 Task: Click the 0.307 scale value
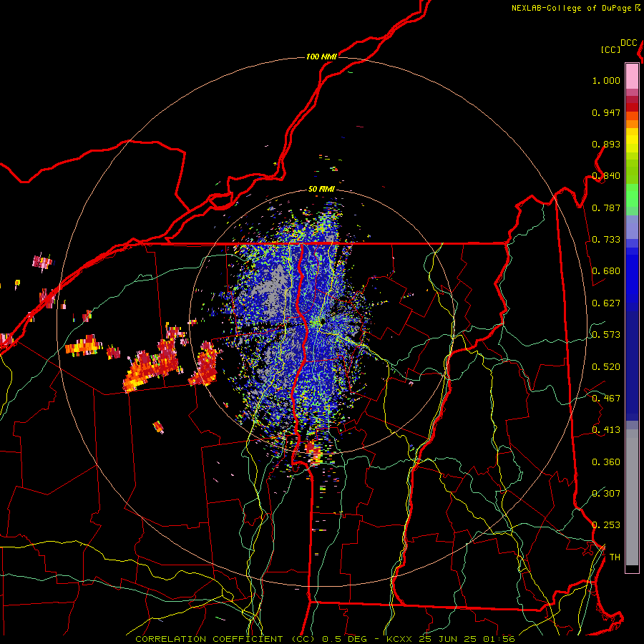tap(606, 494)
